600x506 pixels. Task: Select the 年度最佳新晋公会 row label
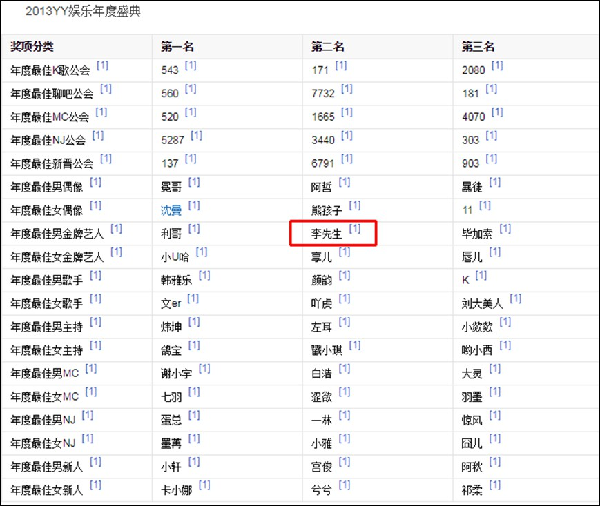pos(52,164)
